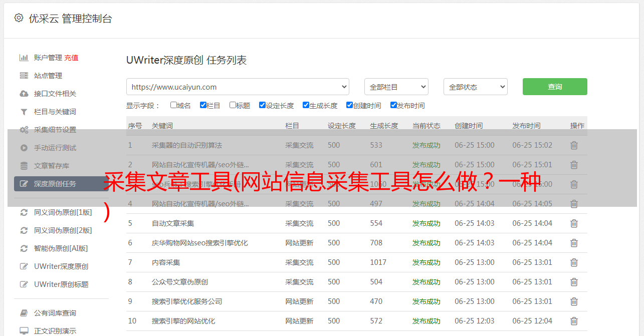Click the refresh icon for 智能伪原创[AI版]
Screen dimensions: 644x336
(24, 248)
